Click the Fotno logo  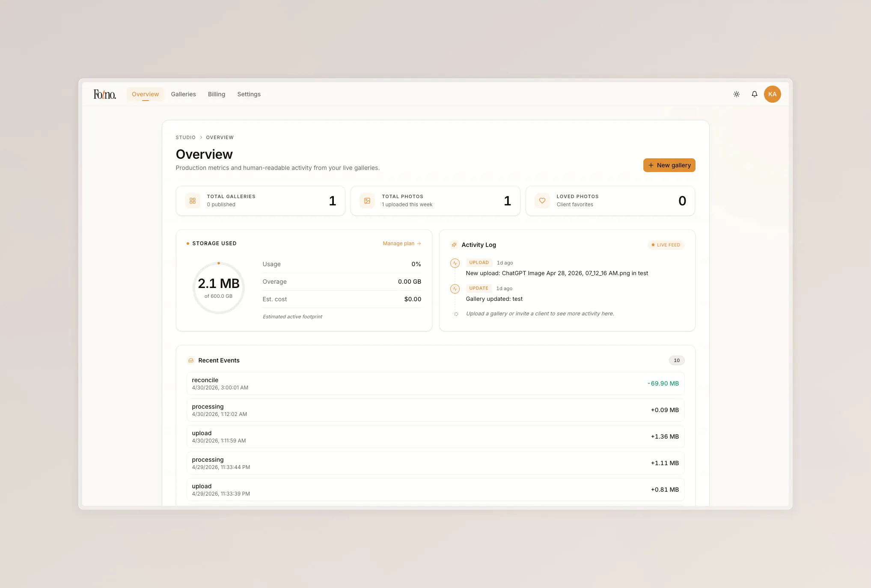[x=105, y=94]
